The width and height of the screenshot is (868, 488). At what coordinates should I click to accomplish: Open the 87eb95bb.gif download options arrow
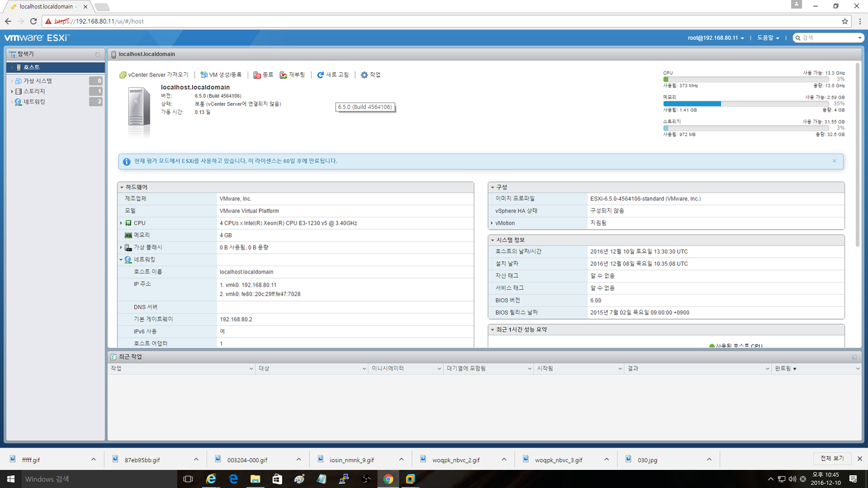coord(196,460)
